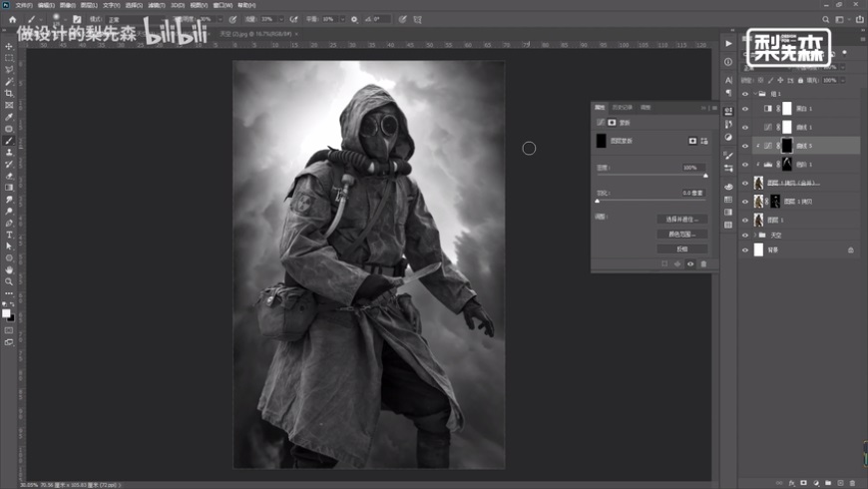Select the Horizontal Type tool

tap(9, 235)
